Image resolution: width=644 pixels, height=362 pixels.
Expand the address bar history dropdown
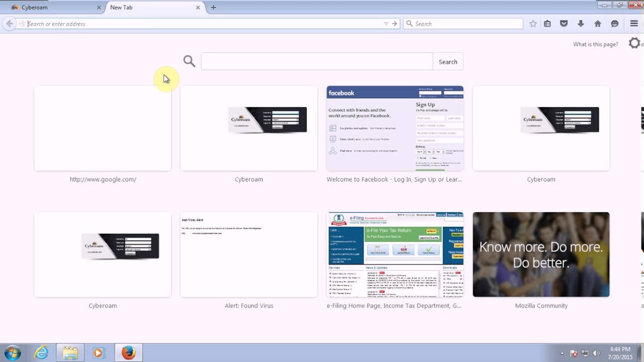tap(386, 24)
